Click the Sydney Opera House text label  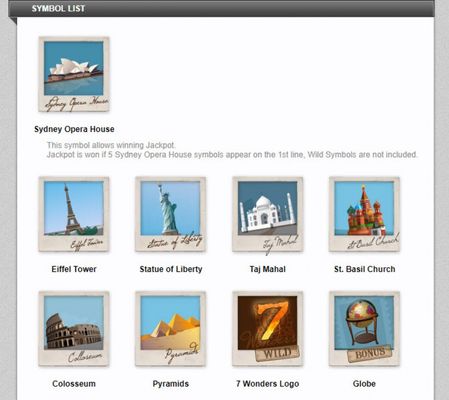pyautogui.click(x=74, y=129)
